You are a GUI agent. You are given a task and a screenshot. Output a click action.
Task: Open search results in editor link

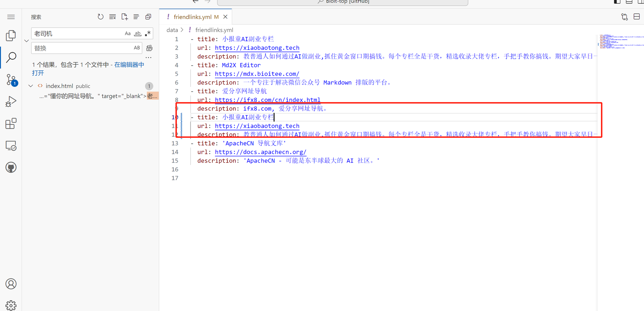129,65
